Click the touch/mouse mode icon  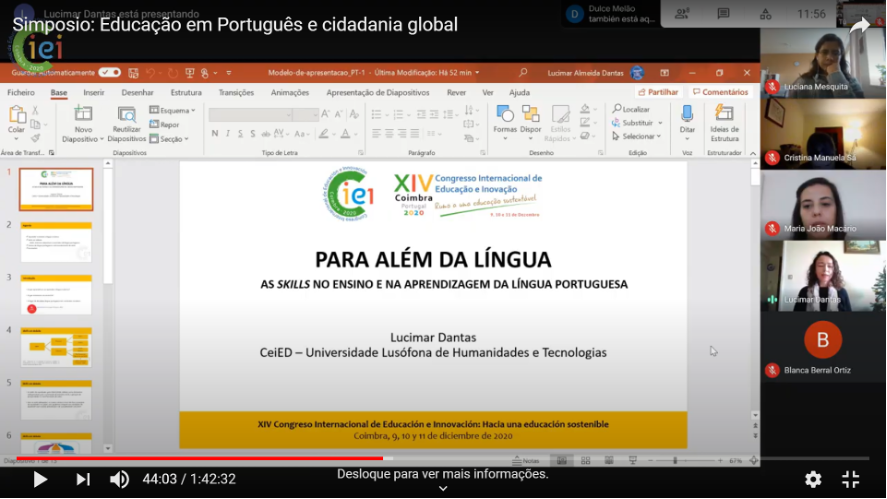tap(205, 73)
